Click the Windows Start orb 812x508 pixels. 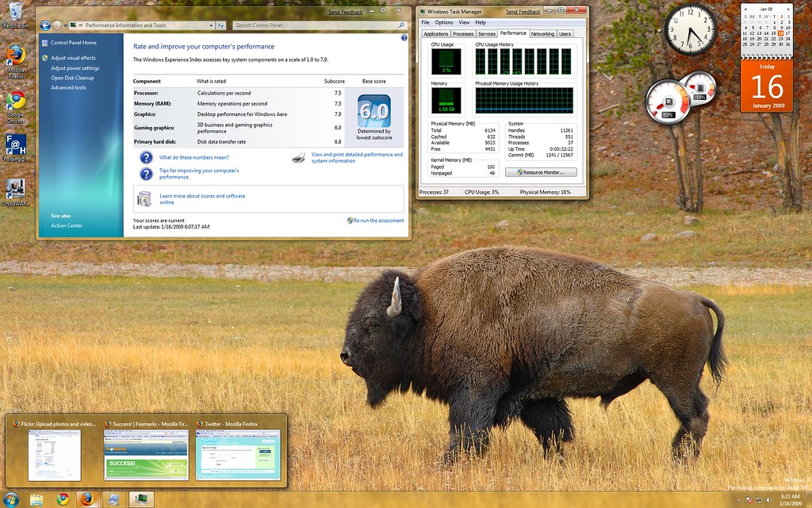(11, 499)
